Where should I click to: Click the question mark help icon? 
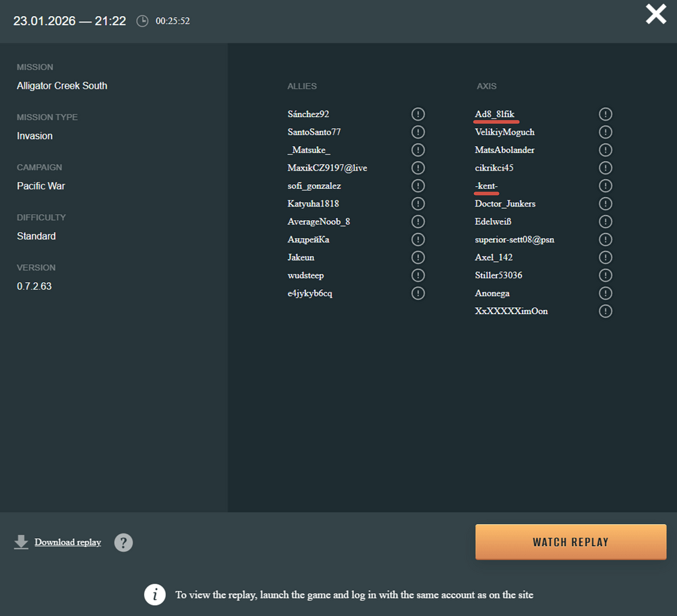tap(123, 542)
